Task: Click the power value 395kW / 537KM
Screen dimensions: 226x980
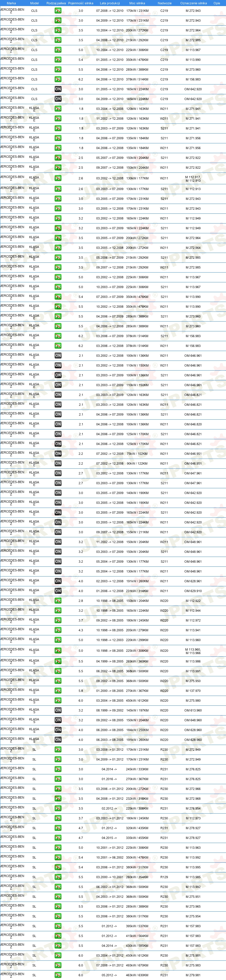Action: [x=137, y=926]
